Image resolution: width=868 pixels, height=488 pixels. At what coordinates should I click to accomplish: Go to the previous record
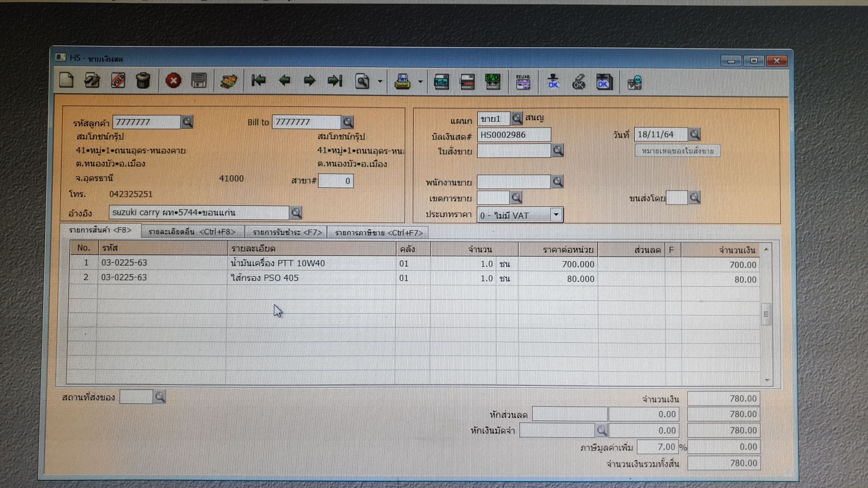click(284, 81)
